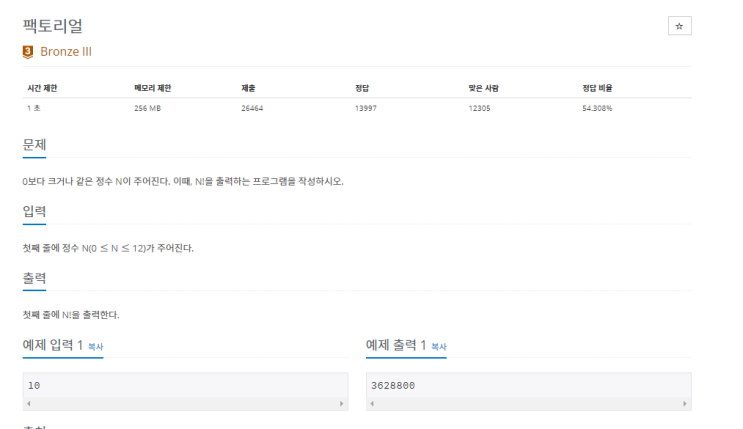Click the Bronze III label text

(66, 52)
